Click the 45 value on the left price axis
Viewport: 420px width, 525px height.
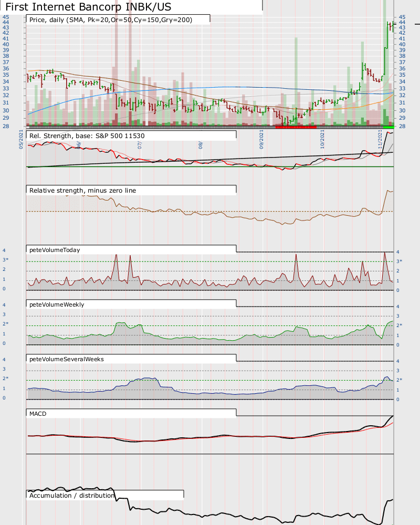[x=6, y=17]
